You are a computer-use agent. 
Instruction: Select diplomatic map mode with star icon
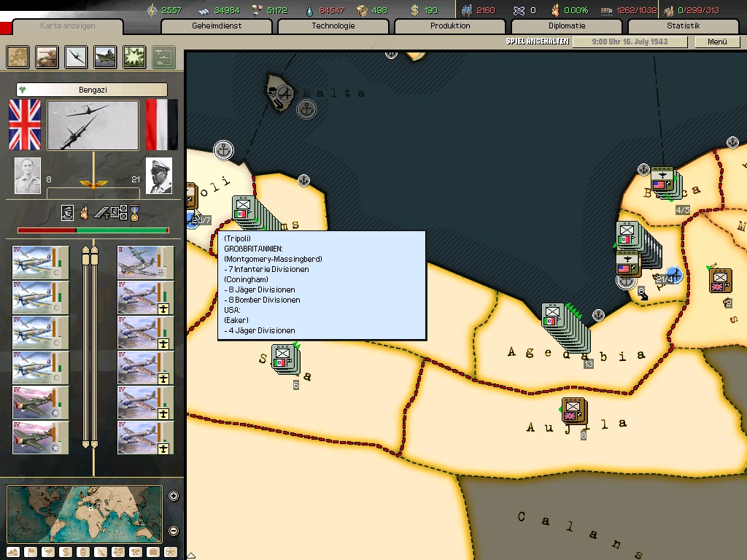coord(171,553)
